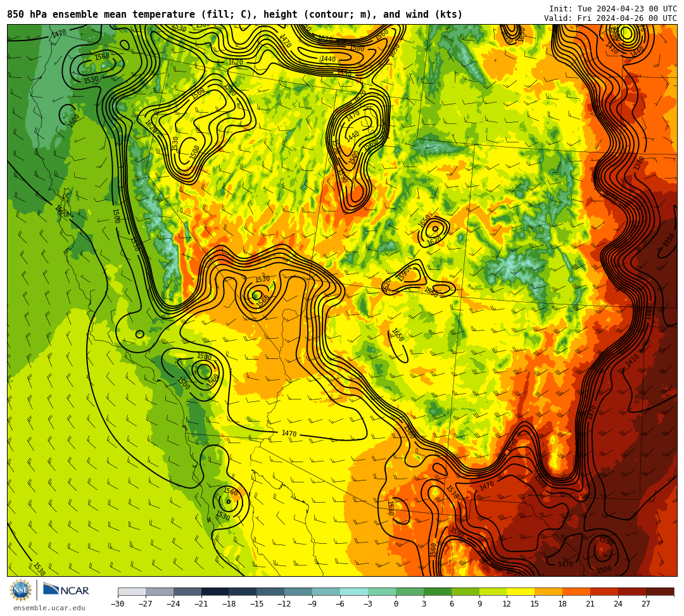The width and height of the screenshot is (684, 616).
Task: Click the 0 colorbar tick label
Action: (x=396, y=604)
